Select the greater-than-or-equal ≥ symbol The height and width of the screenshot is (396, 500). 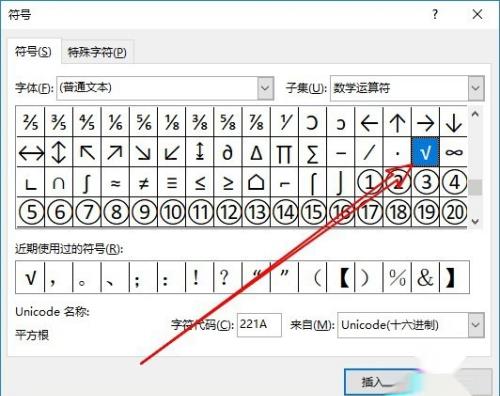(228, 182)
